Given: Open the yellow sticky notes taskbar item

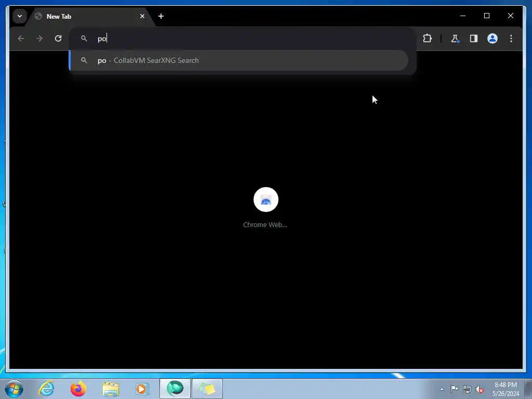Looking at the screenshot, I should click(x=207, y=389).
